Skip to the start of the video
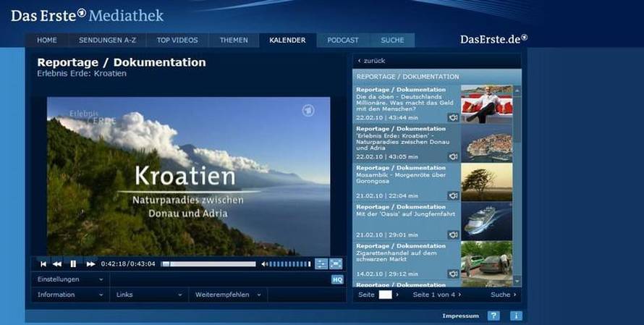 point(43,264)
